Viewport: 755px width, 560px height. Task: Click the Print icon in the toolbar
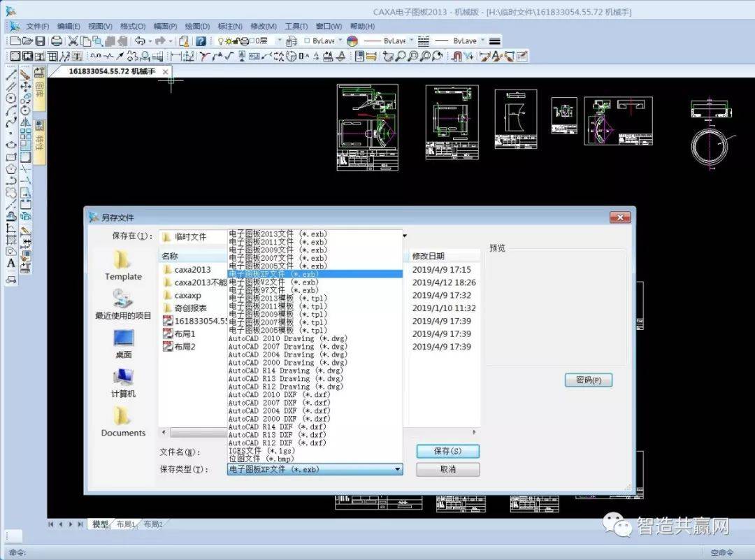[57, 41]
